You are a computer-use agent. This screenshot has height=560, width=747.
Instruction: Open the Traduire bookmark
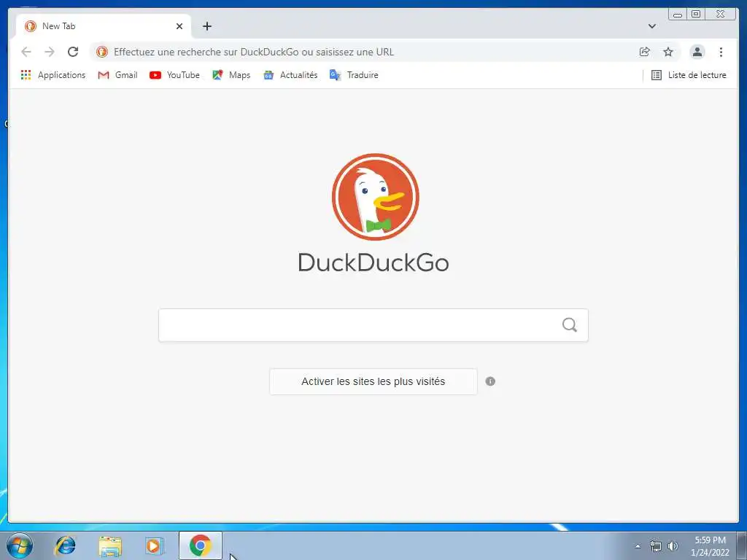(354, 75)
